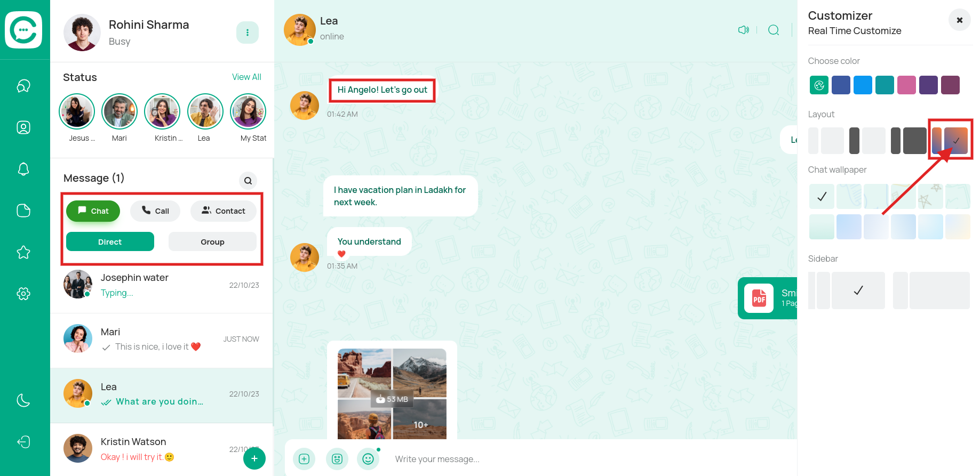Click speaker icon in chat header
Screen dimensions: 980x476
coord(743,30)
